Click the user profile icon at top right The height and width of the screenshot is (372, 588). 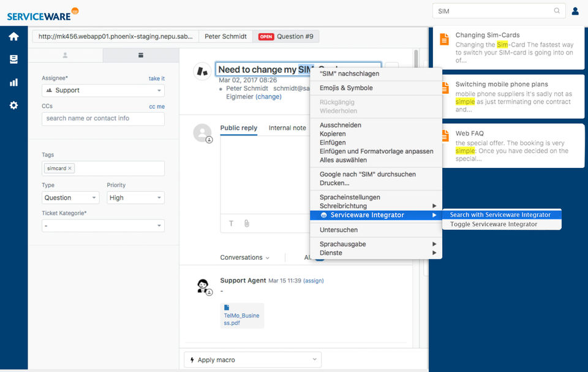point(575,11)
